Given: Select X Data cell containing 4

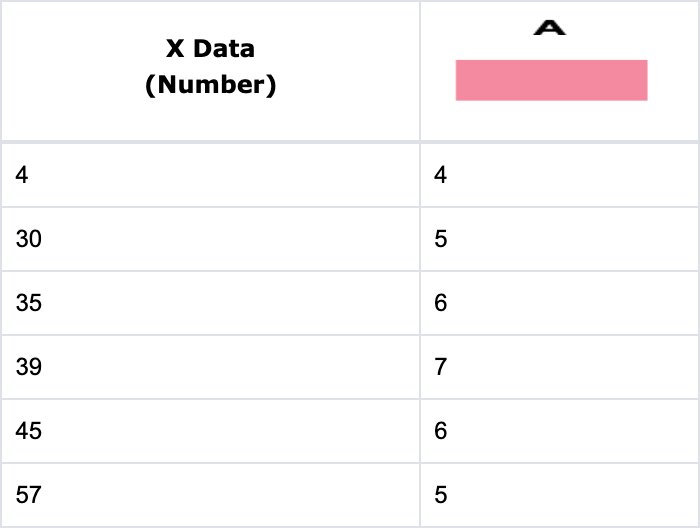Looking at the screenshot, I should pos(23,175).
